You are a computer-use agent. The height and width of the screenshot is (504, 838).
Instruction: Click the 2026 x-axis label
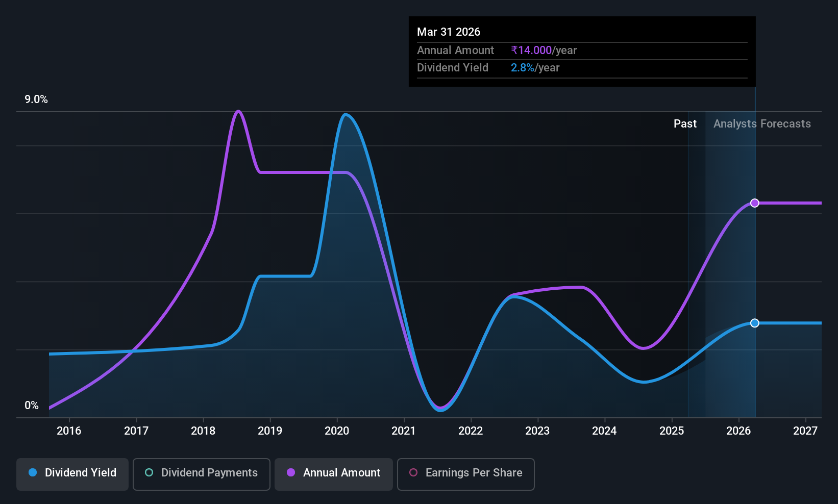[x=738, y=431]
